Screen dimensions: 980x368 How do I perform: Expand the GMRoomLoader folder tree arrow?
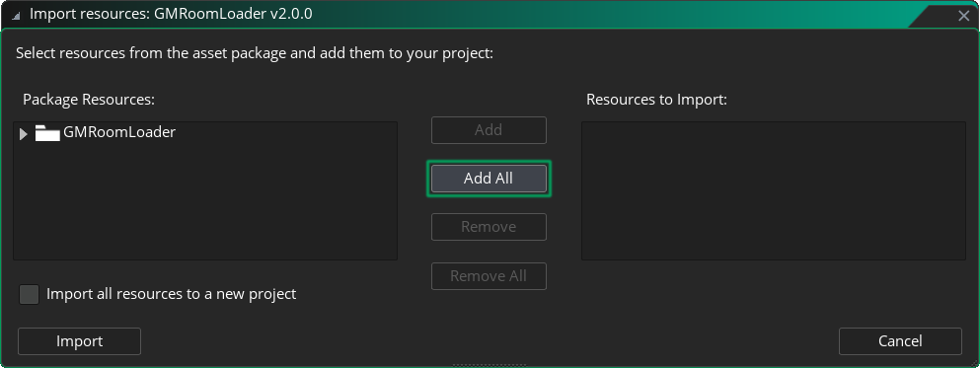(24, 134)
